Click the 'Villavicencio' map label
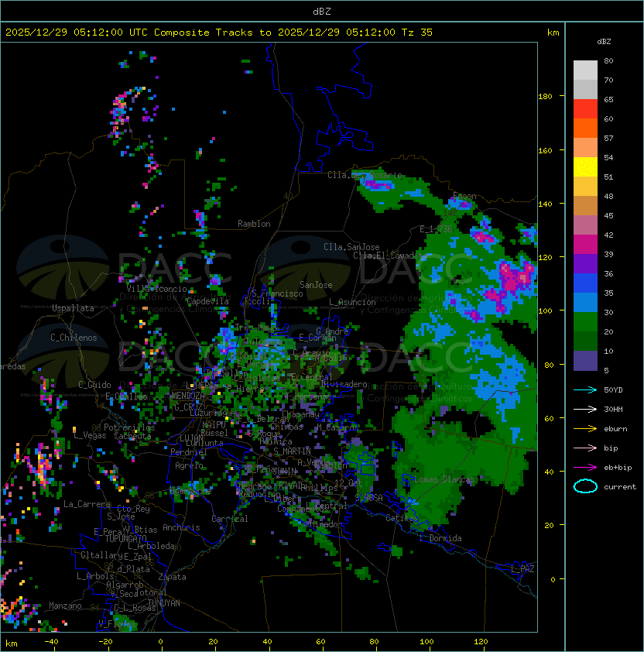 point(156,289)
